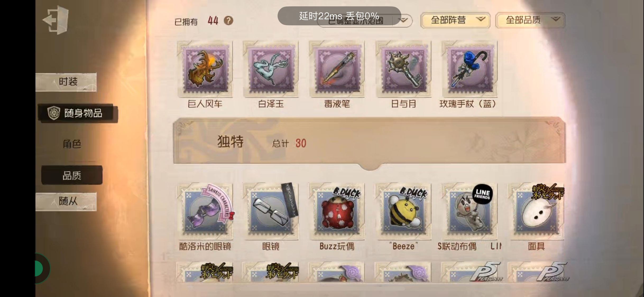644x297 pixels.
Task: Open the display range dropdown arrow
Action: [403, 20]
